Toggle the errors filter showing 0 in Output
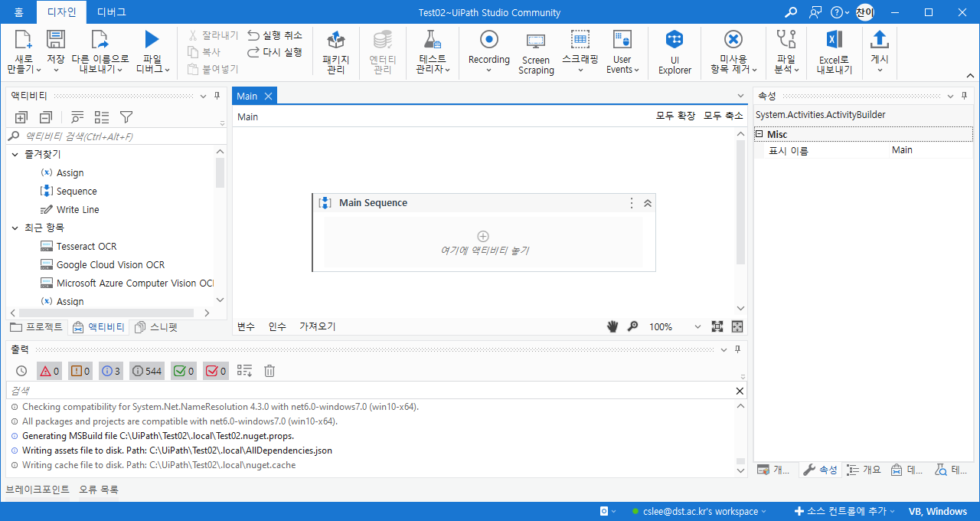 pos(50,371)
